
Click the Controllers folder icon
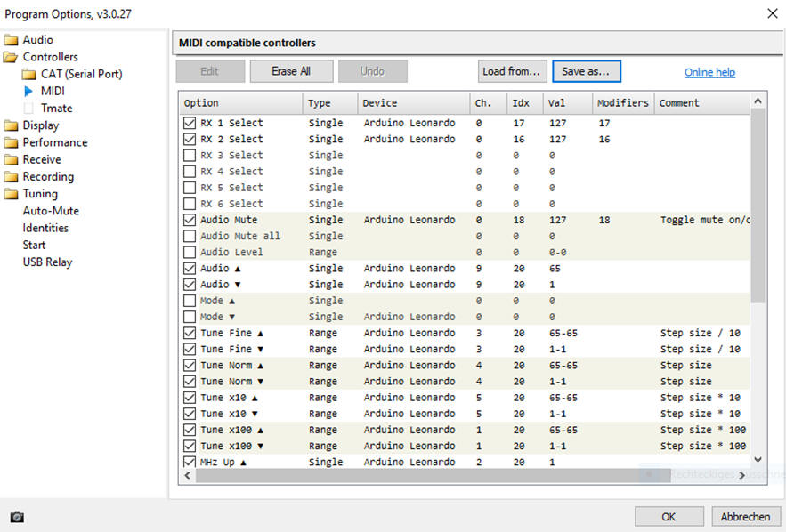[x=11, y=57]
